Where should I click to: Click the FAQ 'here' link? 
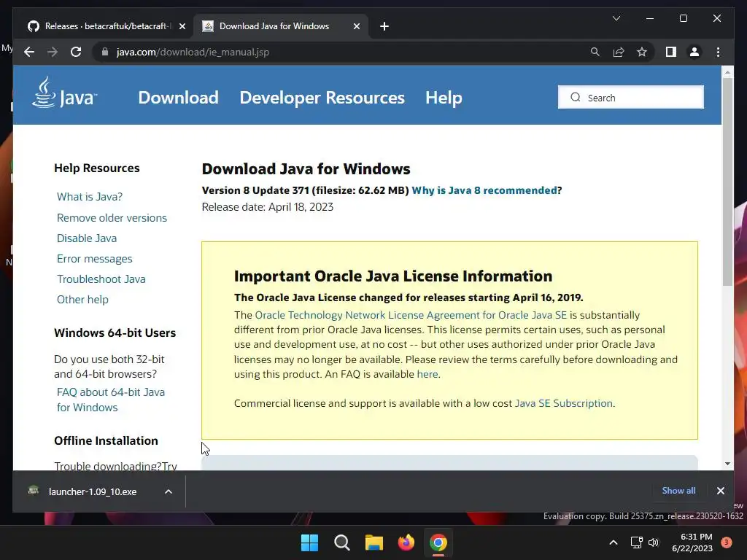point(427,374)
